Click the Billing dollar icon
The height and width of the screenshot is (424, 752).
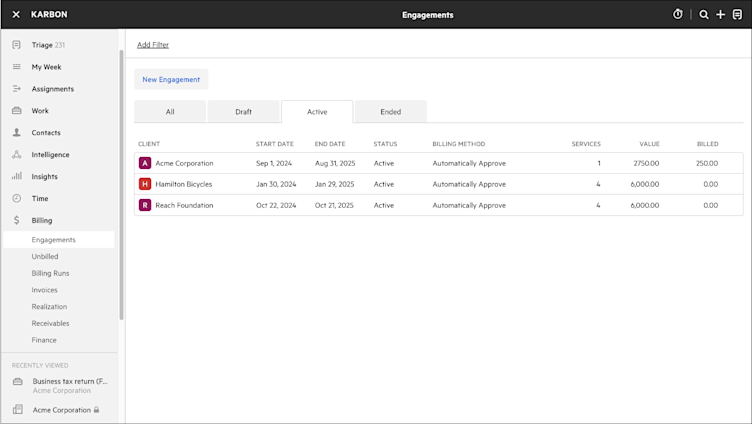tap(16, 220)
